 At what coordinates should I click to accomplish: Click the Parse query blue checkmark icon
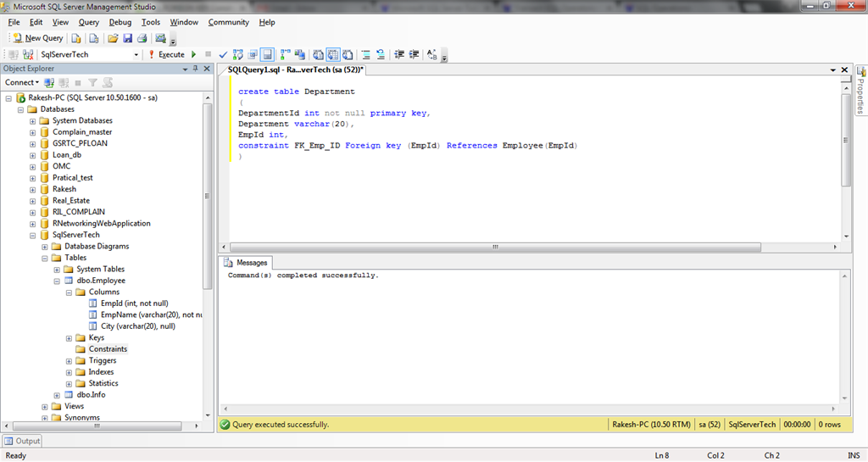(x=223, y=54)
